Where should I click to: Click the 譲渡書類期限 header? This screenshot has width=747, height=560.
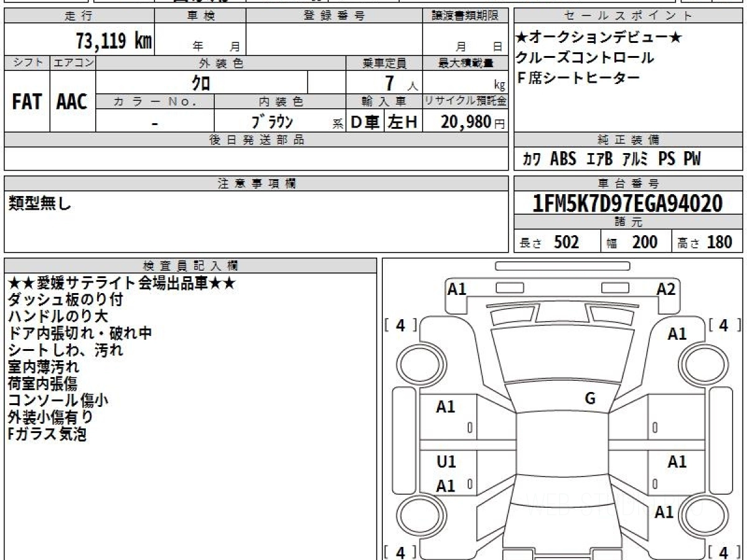[x=466, y=16]
